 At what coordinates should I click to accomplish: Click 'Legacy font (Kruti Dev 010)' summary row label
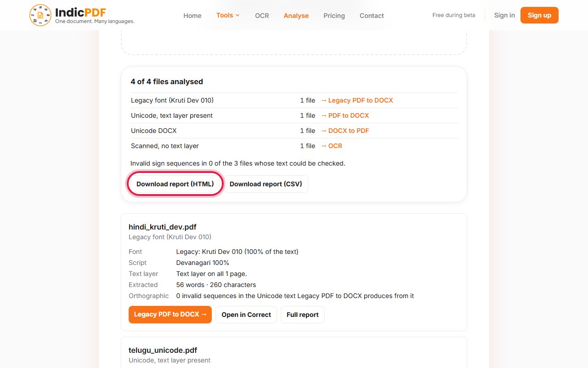tap(172, 100)
